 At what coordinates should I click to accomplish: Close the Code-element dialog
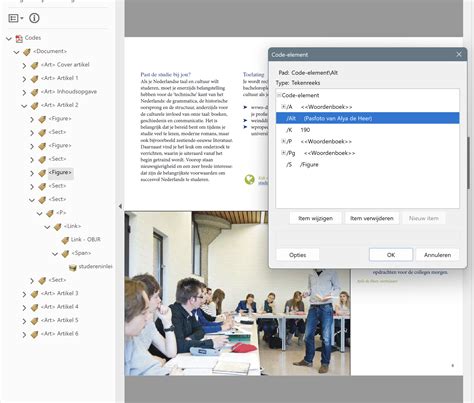click(x=459, y=54)
